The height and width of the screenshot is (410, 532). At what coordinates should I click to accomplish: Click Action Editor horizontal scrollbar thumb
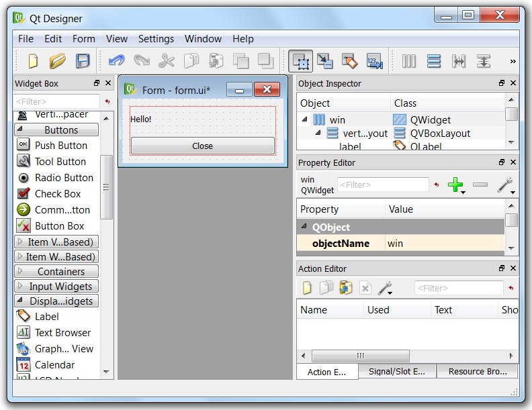[x=360, y=356]
